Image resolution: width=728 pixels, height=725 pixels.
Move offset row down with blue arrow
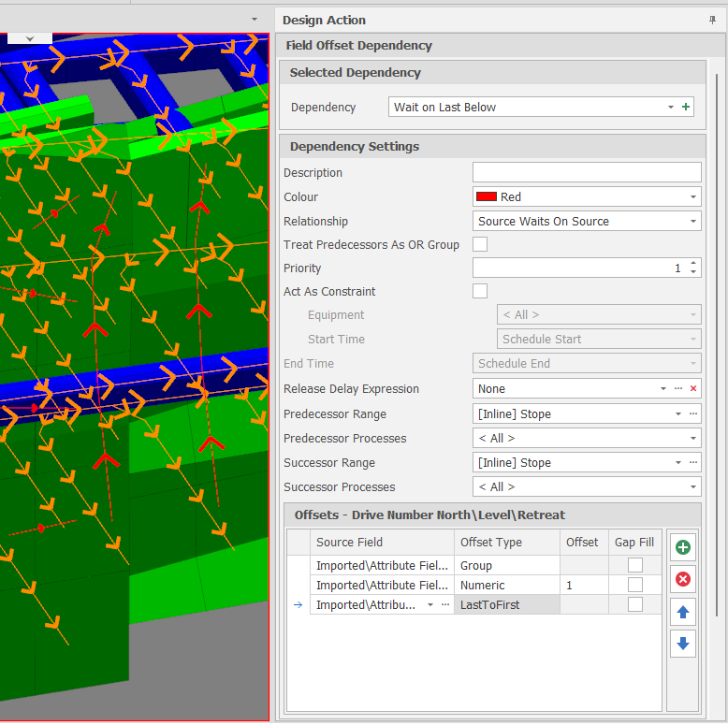coord(683,644)
